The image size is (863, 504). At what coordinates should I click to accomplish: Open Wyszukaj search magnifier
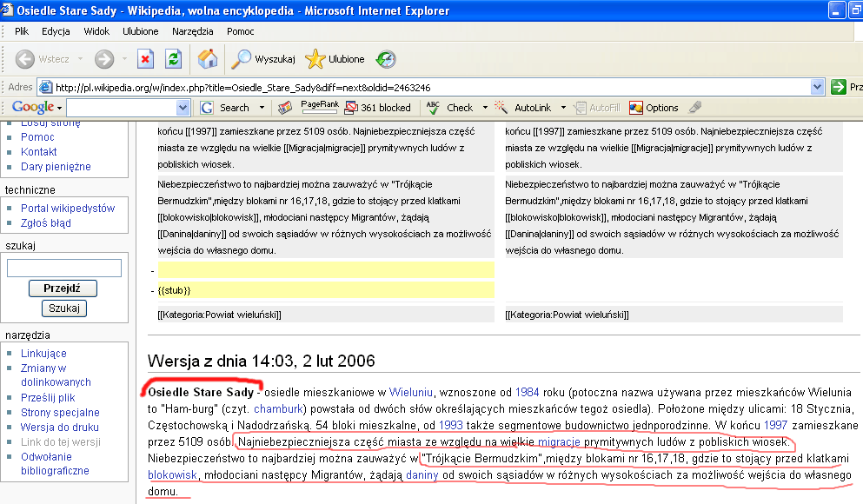(263, 59)
